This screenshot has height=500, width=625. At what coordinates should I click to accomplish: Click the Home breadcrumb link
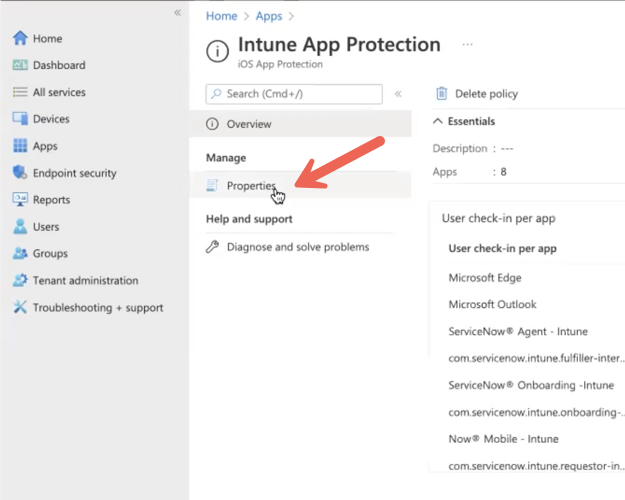[221, 16]
